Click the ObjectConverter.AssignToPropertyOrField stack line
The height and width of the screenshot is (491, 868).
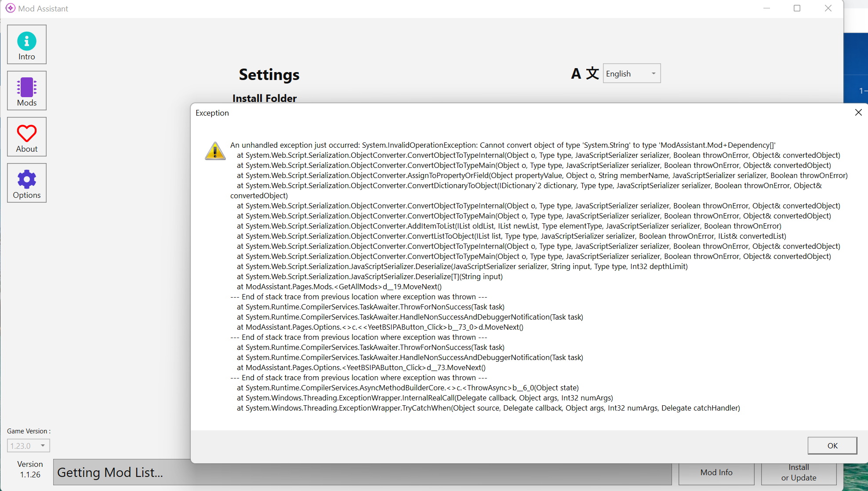coord(542,175)
